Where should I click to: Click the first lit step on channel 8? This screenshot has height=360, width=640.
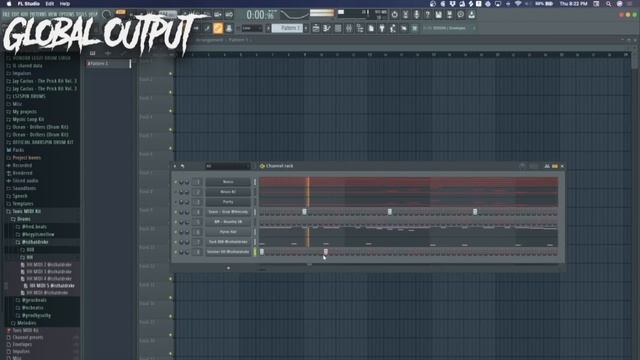coord(262,252)
